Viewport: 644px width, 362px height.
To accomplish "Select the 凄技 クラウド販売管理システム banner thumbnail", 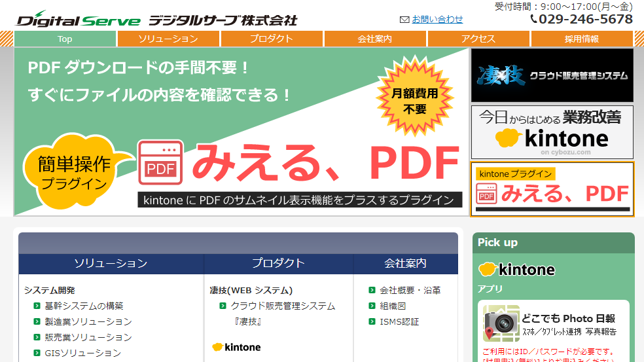I will coord(552,75).
